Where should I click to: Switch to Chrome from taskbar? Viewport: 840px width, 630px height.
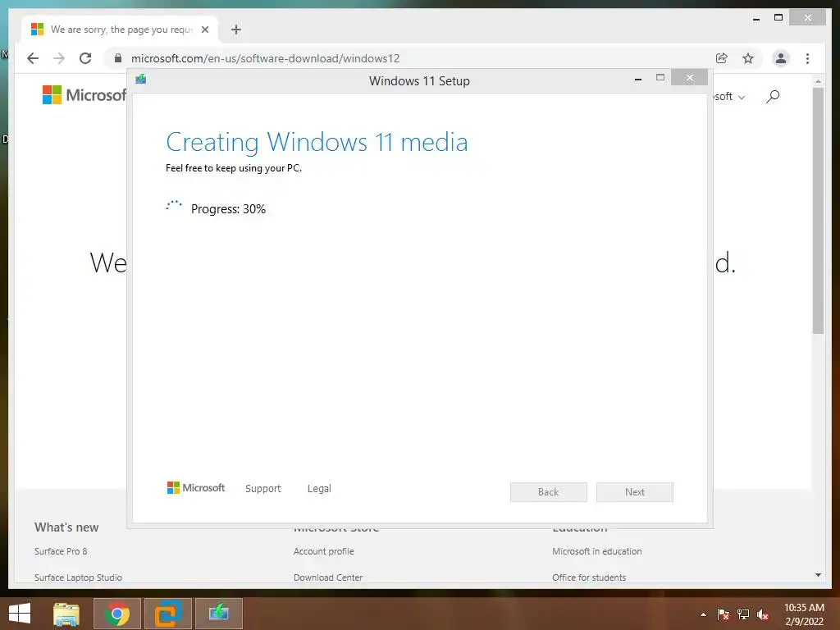117,614
